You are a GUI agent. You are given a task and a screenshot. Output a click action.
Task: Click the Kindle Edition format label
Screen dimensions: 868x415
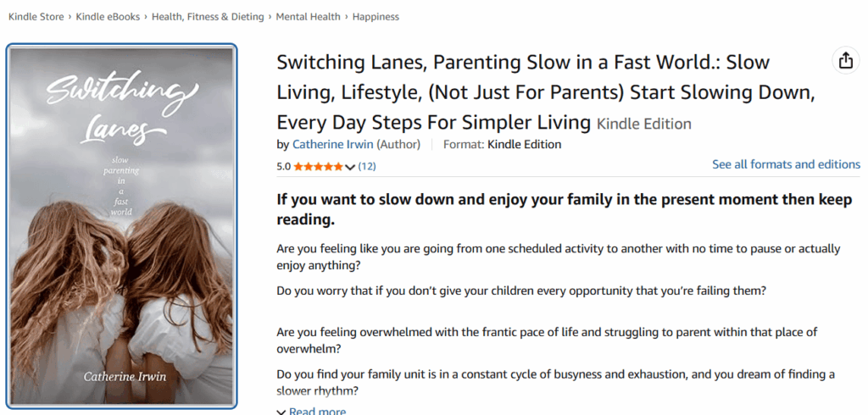tap(524, 145)
